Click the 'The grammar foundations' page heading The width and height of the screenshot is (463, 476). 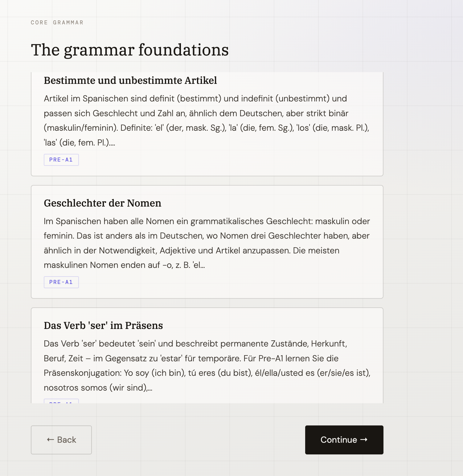(129, 50)
